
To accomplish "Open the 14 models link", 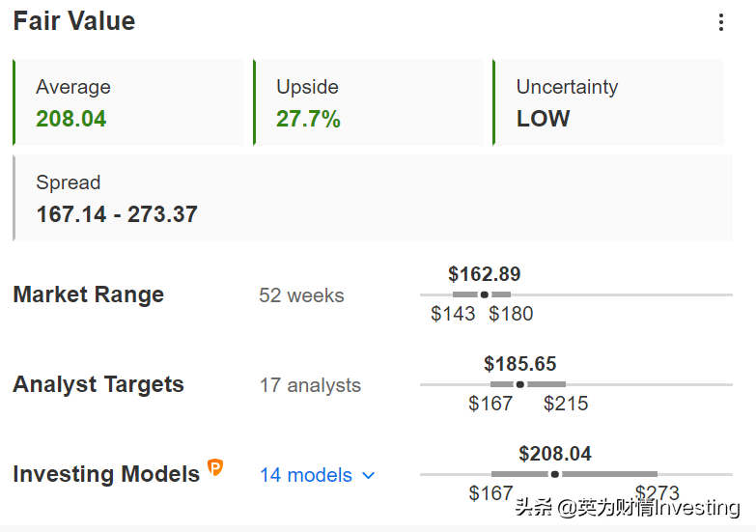I will [x=306, y=475].
